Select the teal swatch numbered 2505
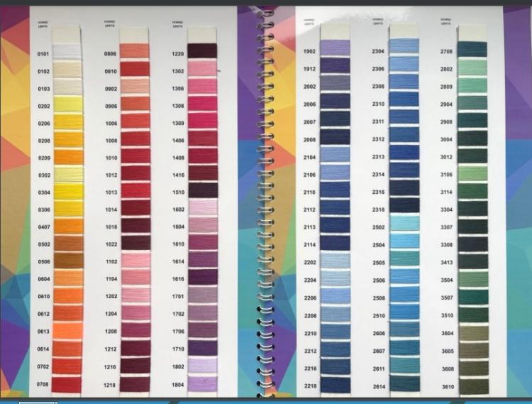This screenshot has width=532, height=404. point(404,258)
